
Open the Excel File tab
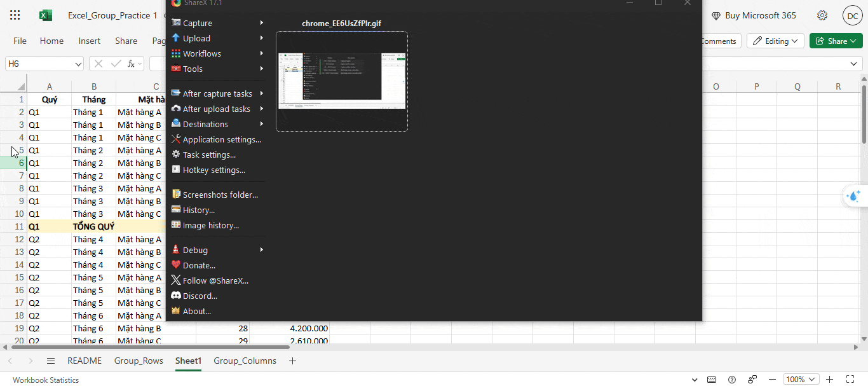pyautogui.click(x=20, y=41)
